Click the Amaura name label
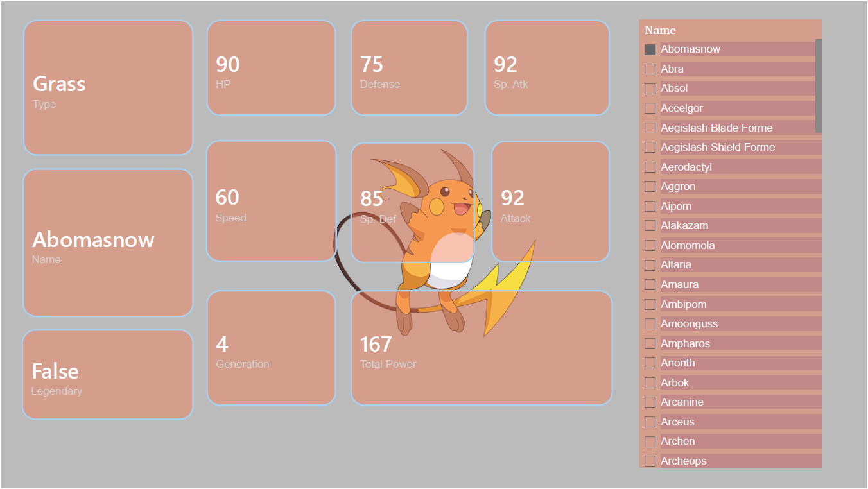Viewport: 868px width, 489px height. (680, 284)
